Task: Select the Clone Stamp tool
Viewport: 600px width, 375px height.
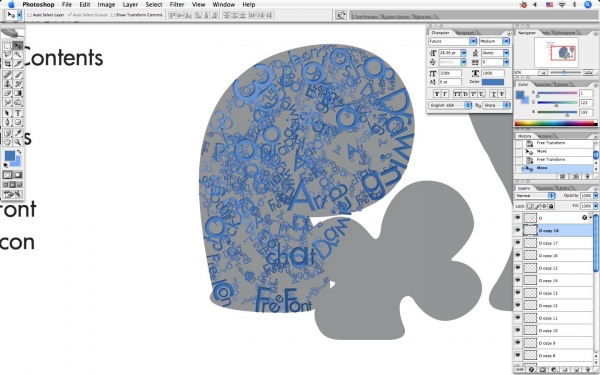Action: pos(7,84)
